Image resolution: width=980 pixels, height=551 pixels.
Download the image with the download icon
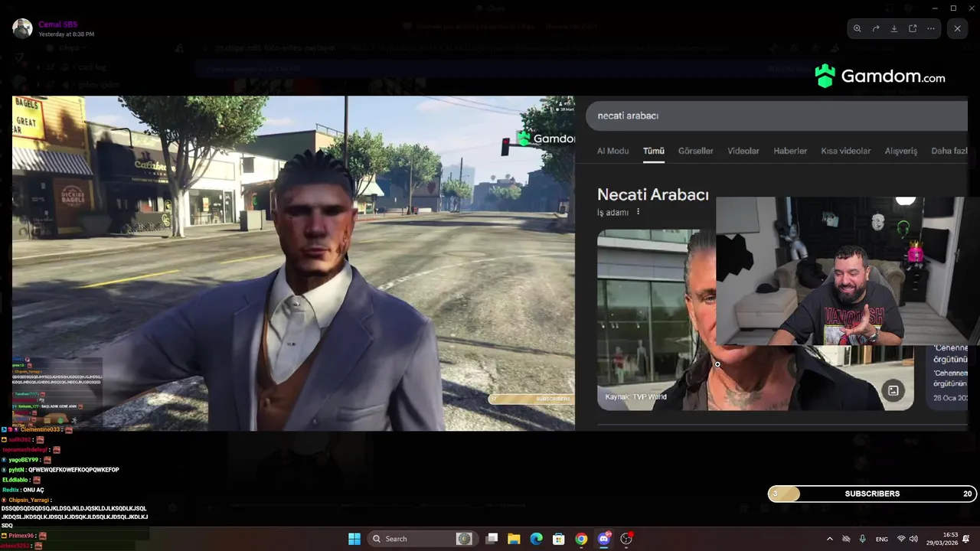click(894, 28)
